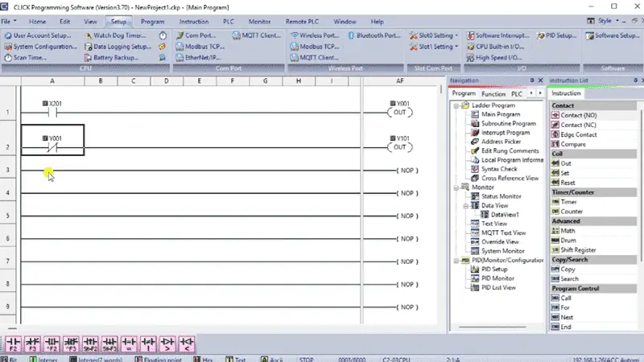Open System Configuration settings
The height and width of the screenshot is (362, 644).
(x=41, y=47)
